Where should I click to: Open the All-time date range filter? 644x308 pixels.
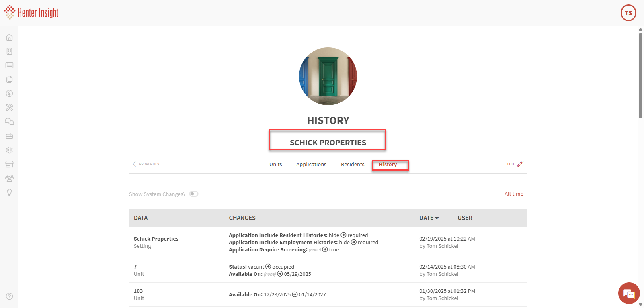(x=514, y=194)
